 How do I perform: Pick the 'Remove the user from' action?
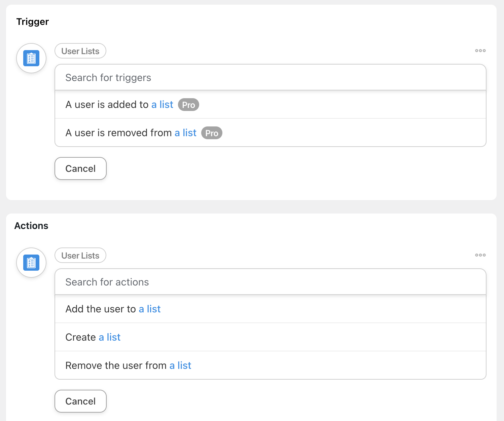click(116, 366)
